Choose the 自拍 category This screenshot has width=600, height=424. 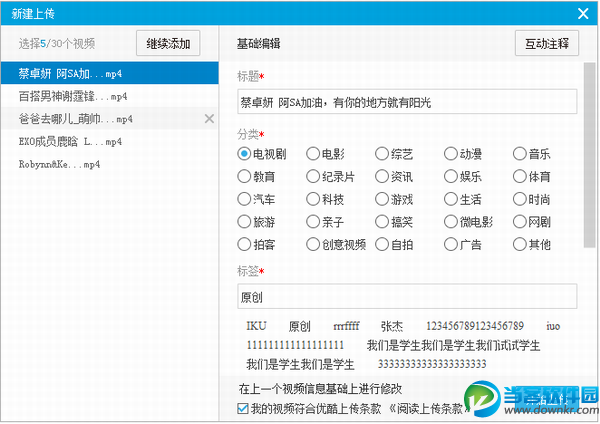tap(394, 244)
